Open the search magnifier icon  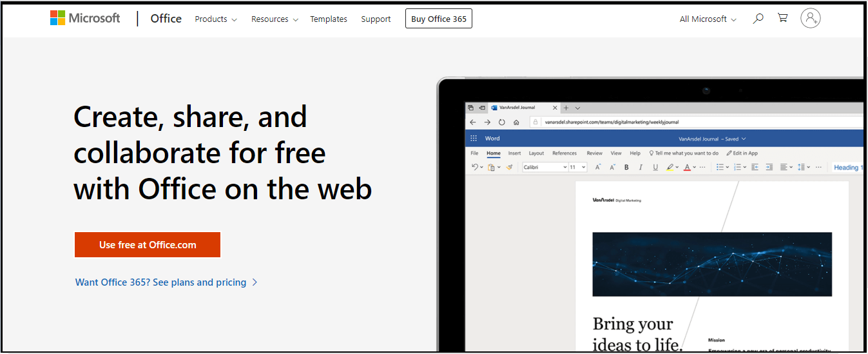tap(758, 19)
